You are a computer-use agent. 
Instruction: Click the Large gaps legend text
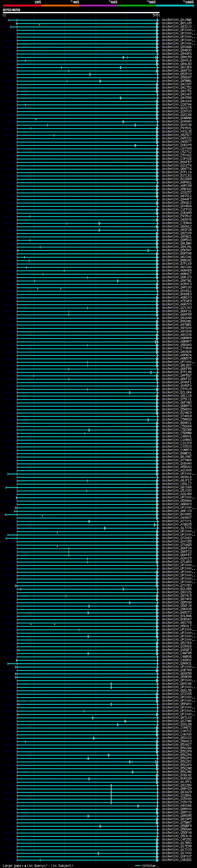pos(38,866)
